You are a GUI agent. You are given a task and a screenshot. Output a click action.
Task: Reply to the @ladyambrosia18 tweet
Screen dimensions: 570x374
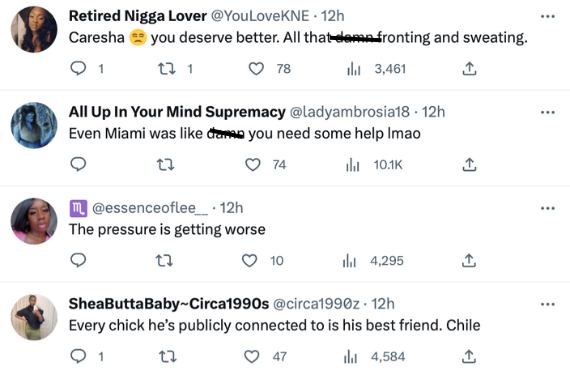tap(78, 164)
